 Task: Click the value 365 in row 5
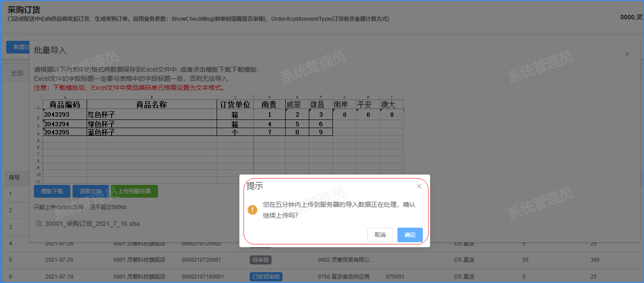[595, 260]
